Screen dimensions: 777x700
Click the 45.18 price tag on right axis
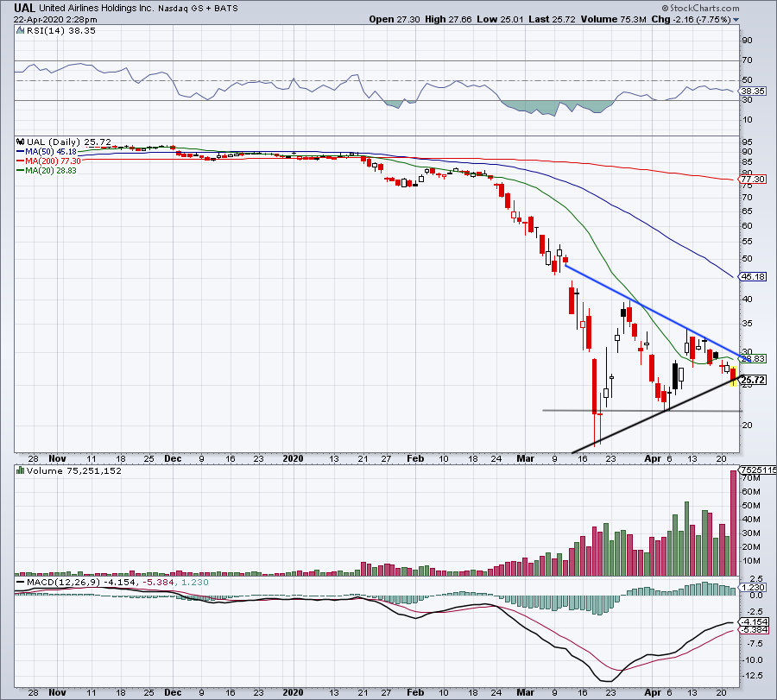pyautogui.click(x=753, y=276)
